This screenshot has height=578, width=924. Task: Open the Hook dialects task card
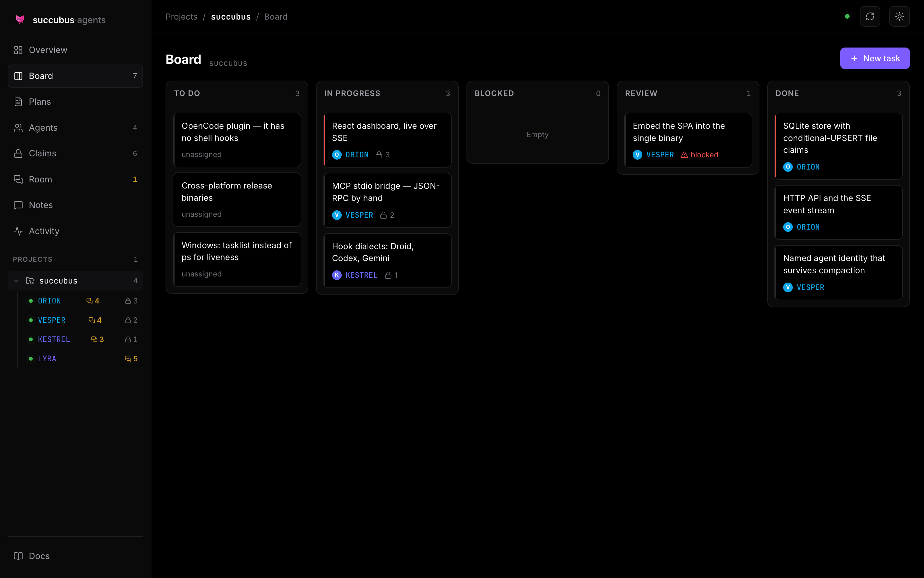click(x=387, y=260)
